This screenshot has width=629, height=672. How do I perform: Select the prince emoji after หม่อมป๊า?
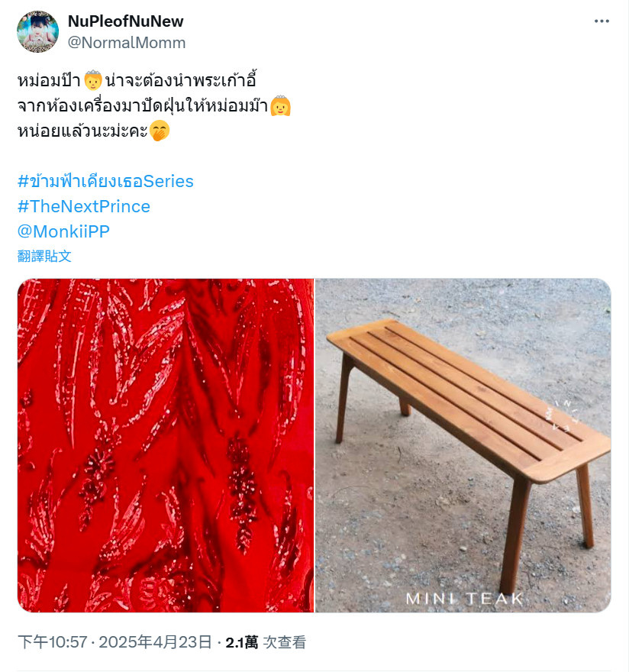tap(93, 81)
